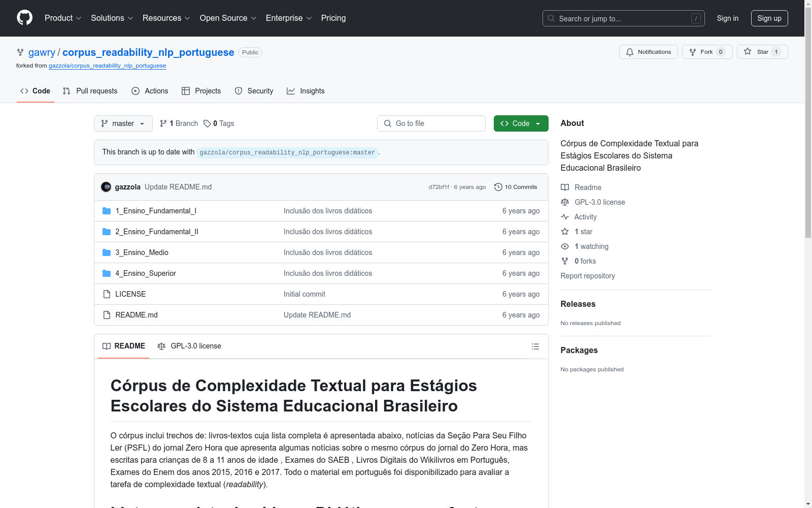Click the Go to file input
Image resolution: width=812 pixels, height=508 pixels.
click(x=431, y=123)
